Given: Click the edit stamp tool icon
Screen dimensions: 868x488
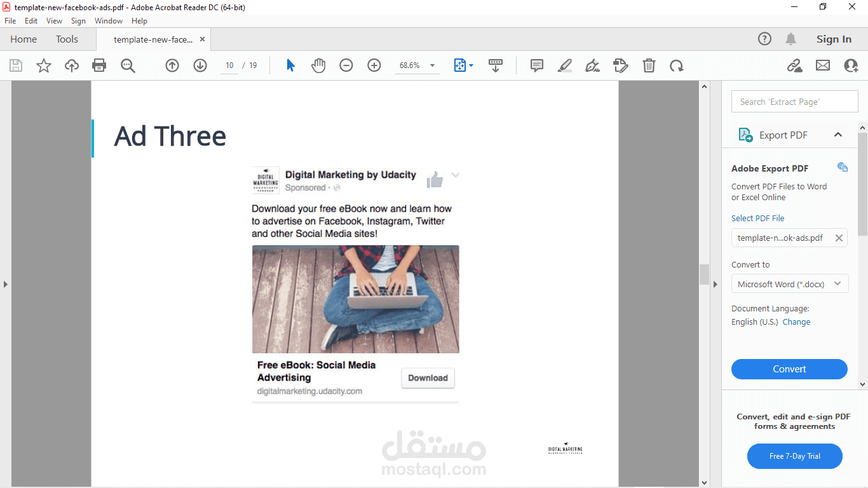Looking at the screenshot, I should [621, 65].
